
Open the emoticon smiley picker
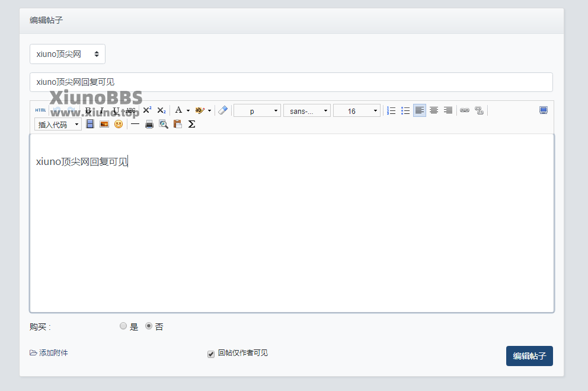pyautogui.click(x=119, y=124)
